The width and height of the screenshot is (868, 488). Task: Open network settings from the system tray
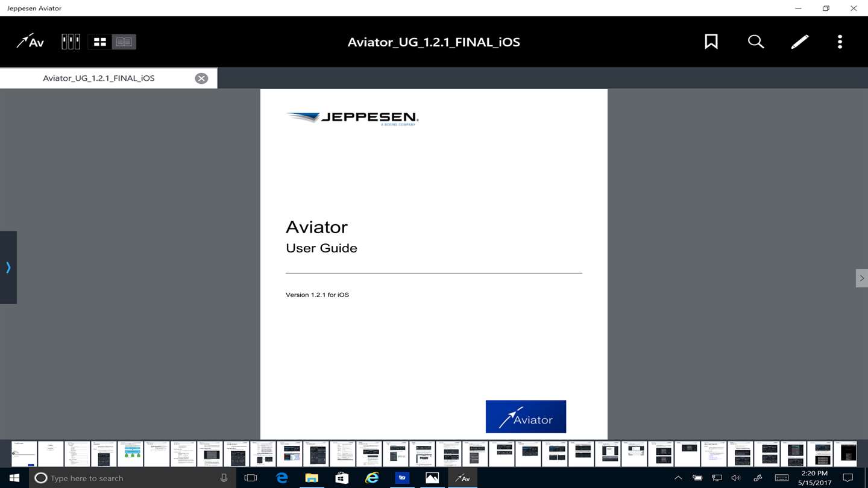point(717,478)
